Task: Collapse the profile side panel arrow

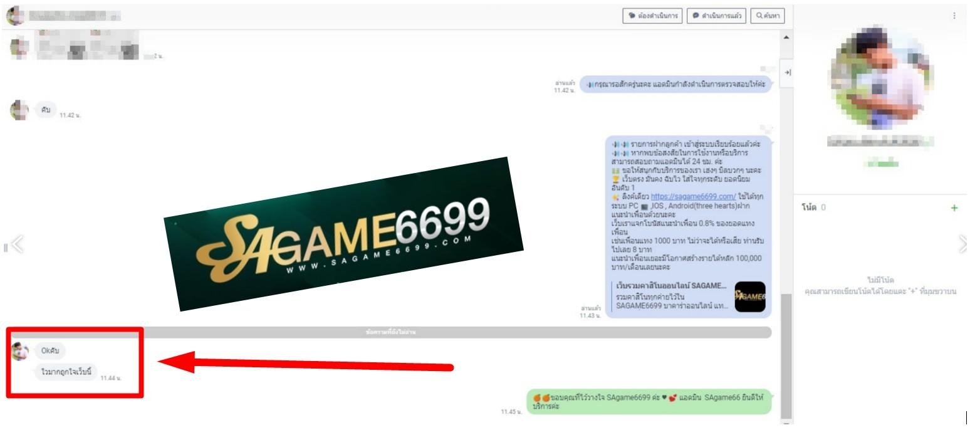Action: pyautogui.click(x=788, y=73)
